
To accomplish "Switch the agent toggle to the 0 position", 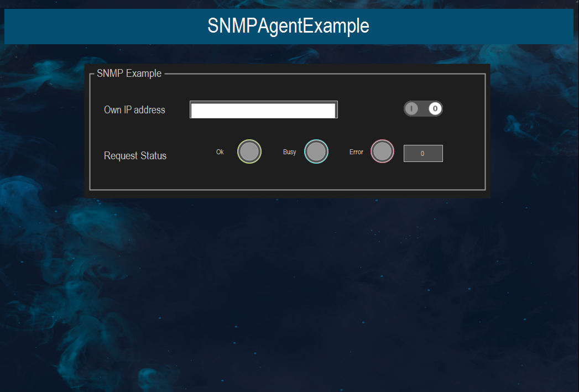I will pyautogui.click(x=435, y=108).
